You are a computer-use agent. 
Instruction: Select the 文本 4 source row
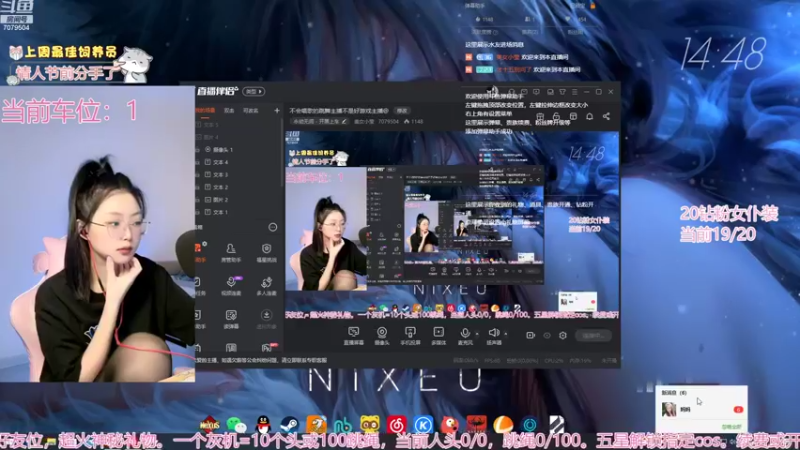238,162
